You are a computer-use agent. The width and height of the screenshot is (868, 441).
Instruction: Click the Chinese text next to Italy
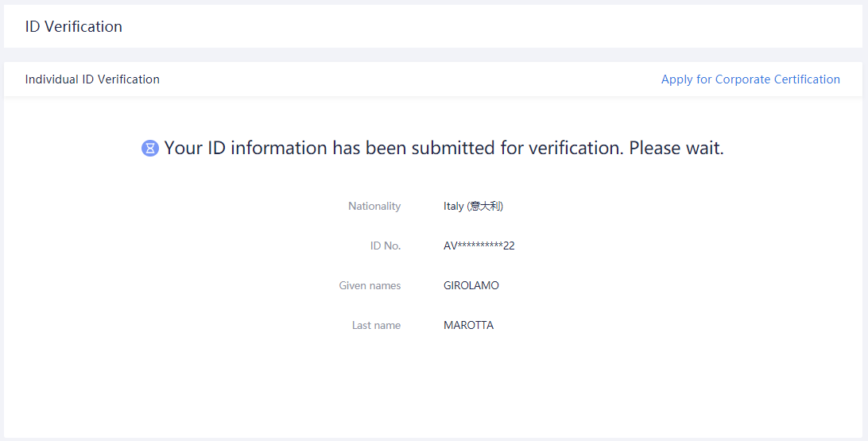coord(486,206)
